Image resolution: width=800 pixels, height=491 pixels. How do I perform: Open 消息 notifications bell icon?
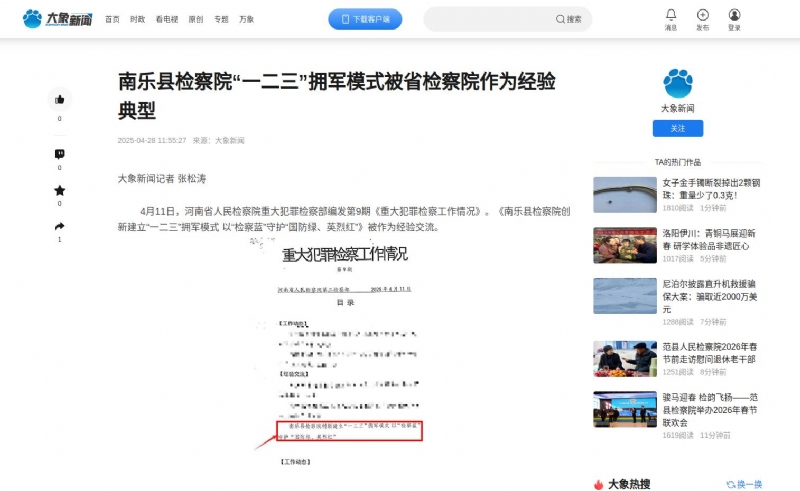(671, 15)
